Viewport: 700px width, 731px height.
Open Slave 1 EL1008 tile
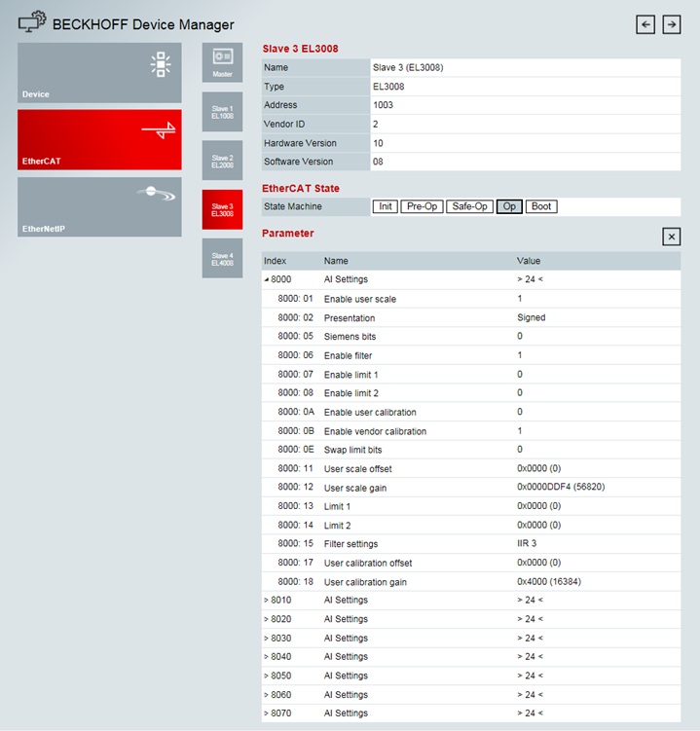pos(222,112)
